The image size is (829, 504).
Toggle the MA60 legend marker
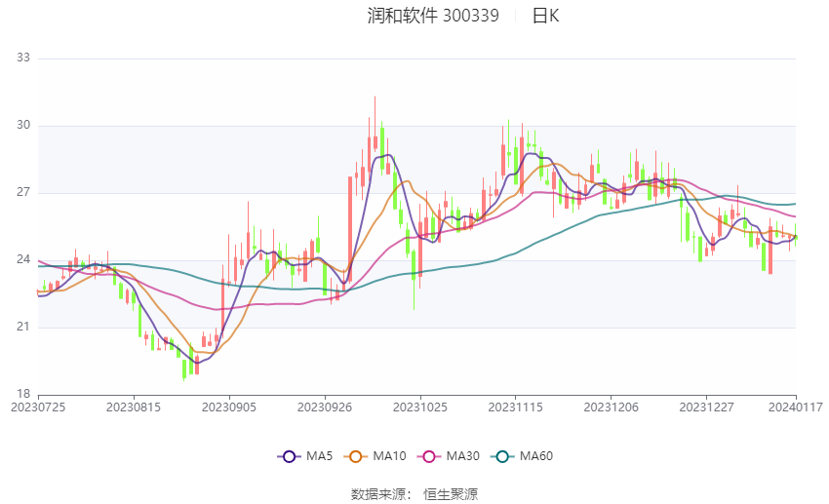(x=503, y=456)
